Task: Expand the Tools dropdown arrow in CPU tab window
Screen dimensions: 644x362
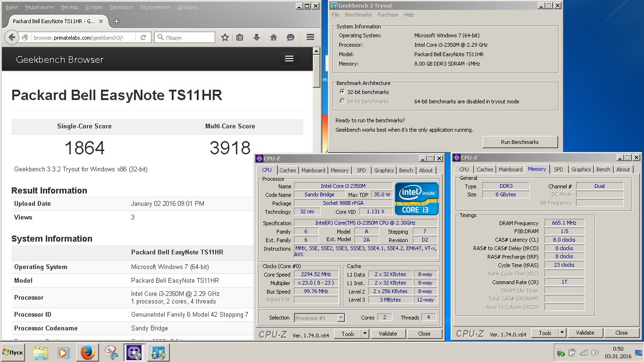Action: tap(365, 334)
